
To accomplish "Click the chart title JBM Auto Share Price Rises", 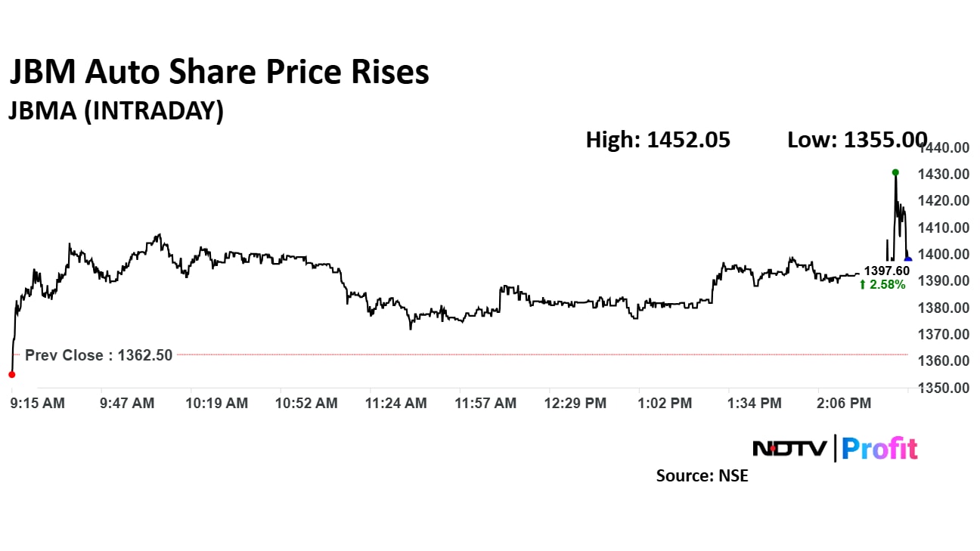I will click(219, 73).
